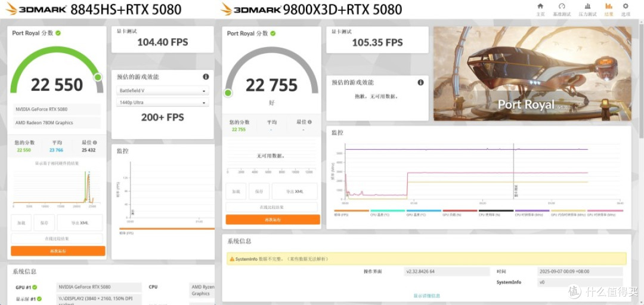The width and height of the screenshot is (644, 305).
Task: Open the Stress Tests (压力测试) icon
Action: (x=587, y=6)
